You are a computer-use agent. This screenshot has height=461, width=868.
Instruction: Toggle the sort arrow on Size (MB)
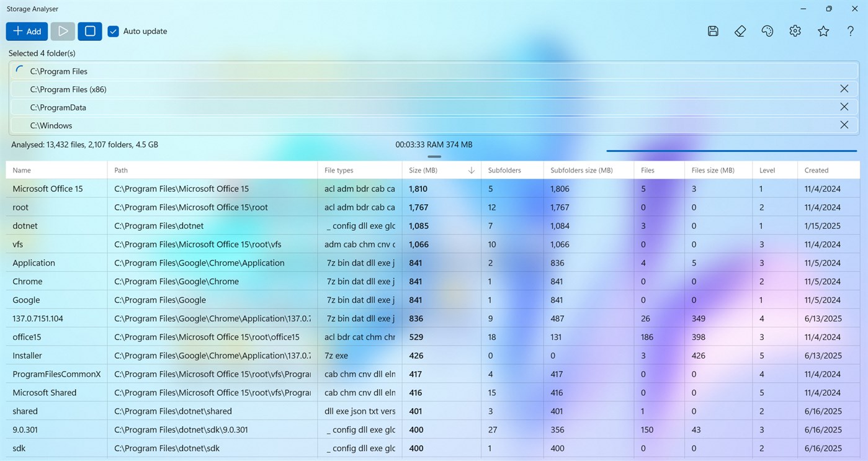pyautogui.click(x=471, y=169)
